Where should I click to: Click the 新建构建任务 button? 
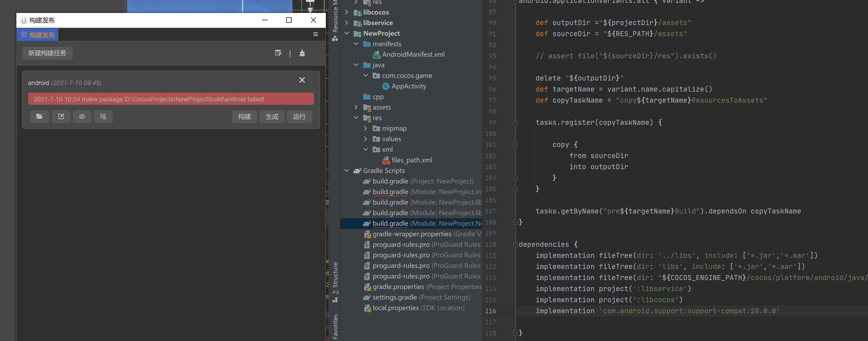tap(47, 53)
